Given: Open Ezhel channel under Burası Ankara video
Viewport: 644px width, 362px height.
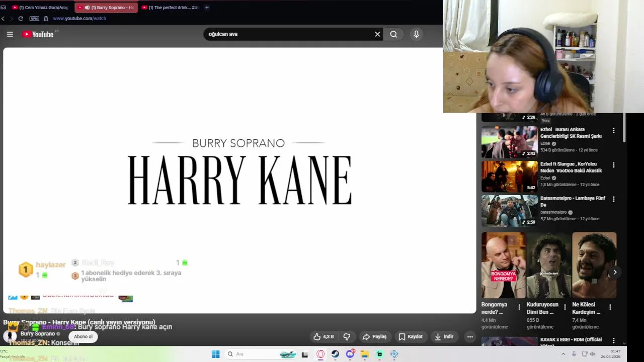Looking at the screenshot, I should click(545, 143).
